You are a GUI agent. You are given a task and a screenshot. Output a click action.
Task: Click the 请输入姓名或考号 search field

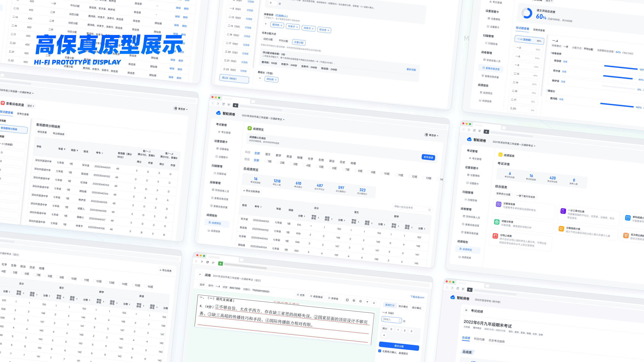410,208
